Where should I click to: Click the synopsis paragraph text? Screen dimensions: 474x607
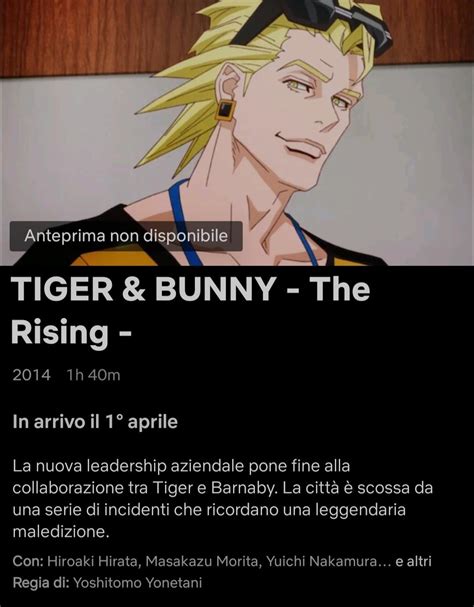222,499
